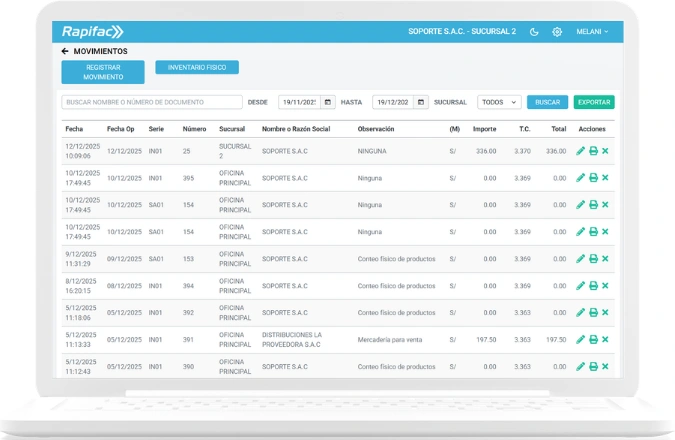Image resolution: width=675 pixels, height=440 pixels.
Task: Edit movement IN01 number 395
Action: tap(580, 178)
